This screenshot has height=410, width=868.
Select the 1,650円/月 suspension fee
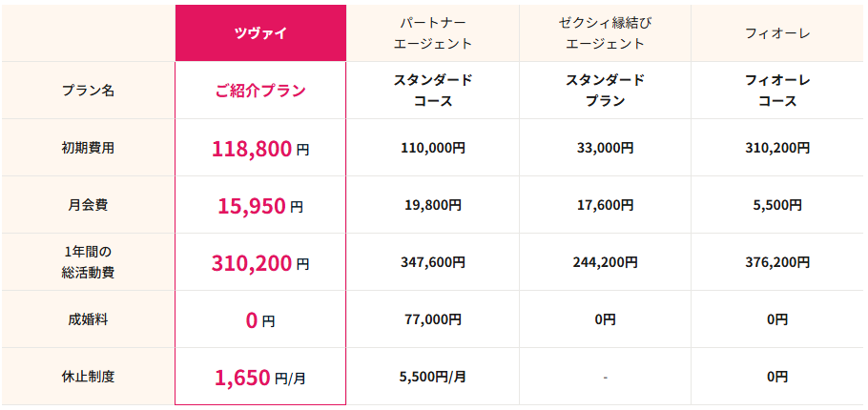pos(260,378)
